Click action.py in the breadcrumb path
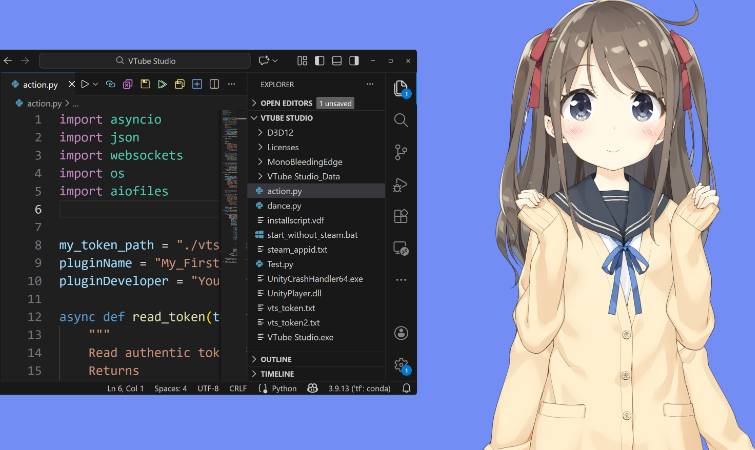The height and width of the screenshot is (450, 755). (43, 103)
